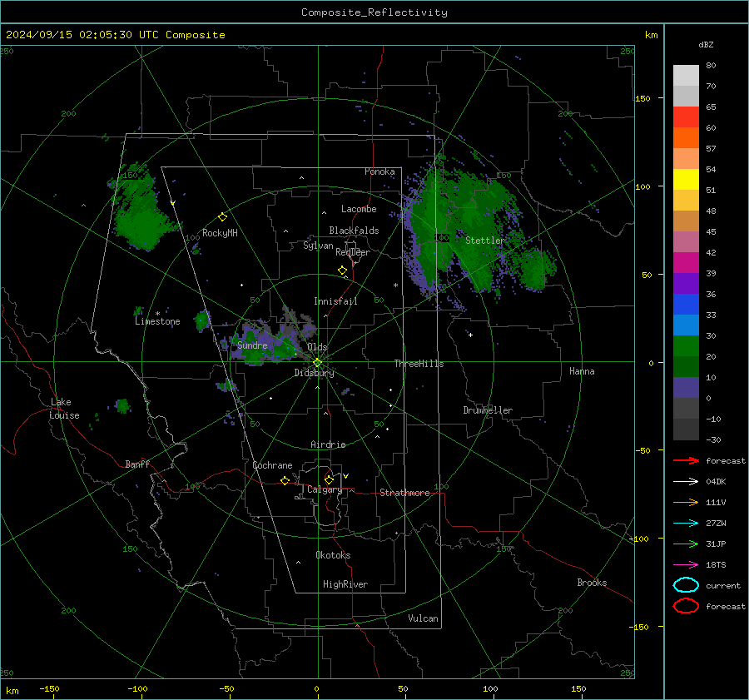Click the Didsbury label
749x700 pixels.
point(314,373)
